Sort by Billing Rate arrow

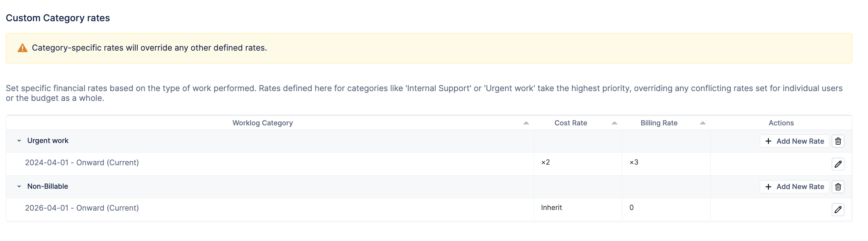click(x=703, y=123)
